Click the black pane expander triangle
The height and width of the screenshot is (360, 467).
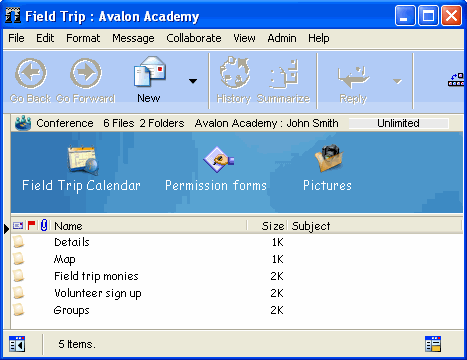click(x=6, y=229)
